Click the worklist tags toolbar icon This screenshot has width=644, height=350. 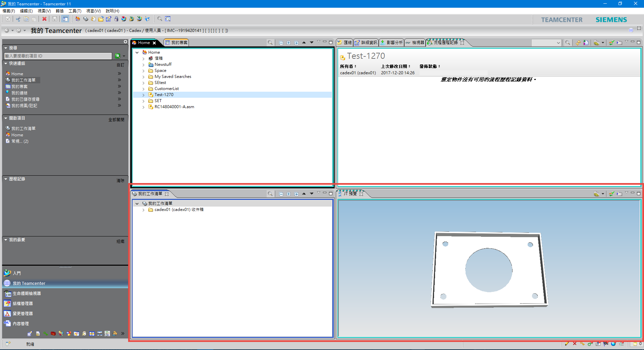pyautogui.click(x=86, y=19)
